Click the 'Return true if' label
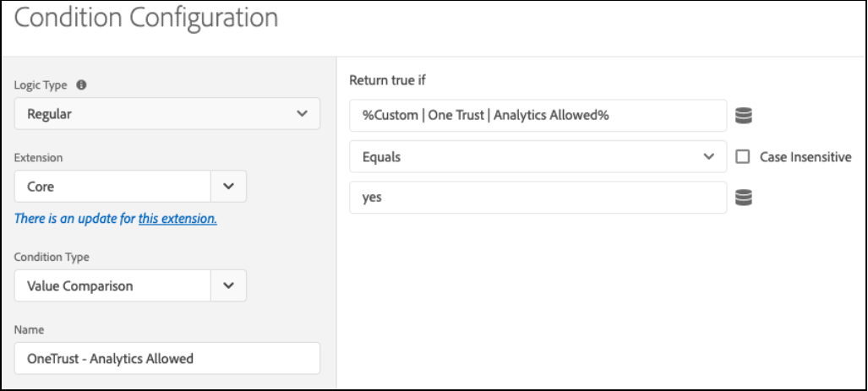868x391 pixels. 387,80
